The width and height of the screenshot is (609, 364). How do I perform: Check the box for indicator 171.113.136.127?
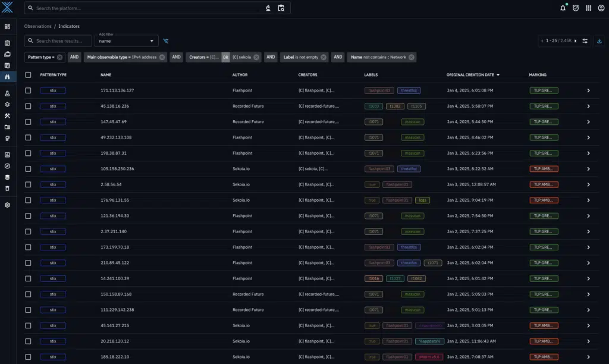[28, 90]
